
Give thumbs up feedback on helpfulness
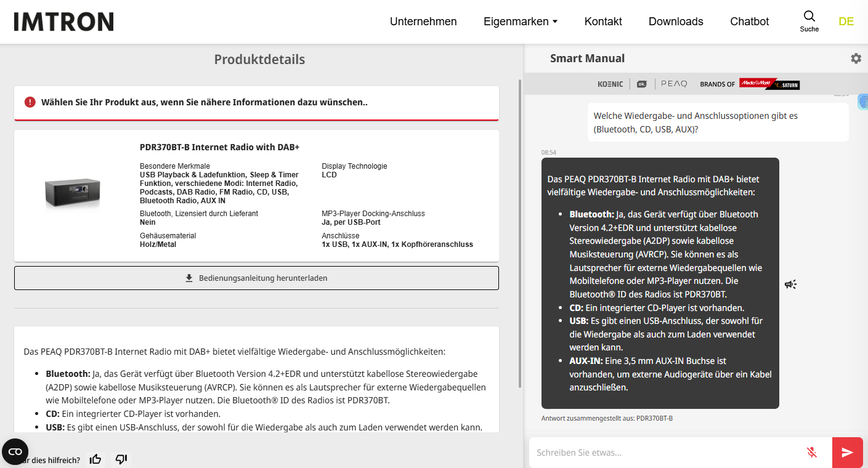click(x=95, y=459)
